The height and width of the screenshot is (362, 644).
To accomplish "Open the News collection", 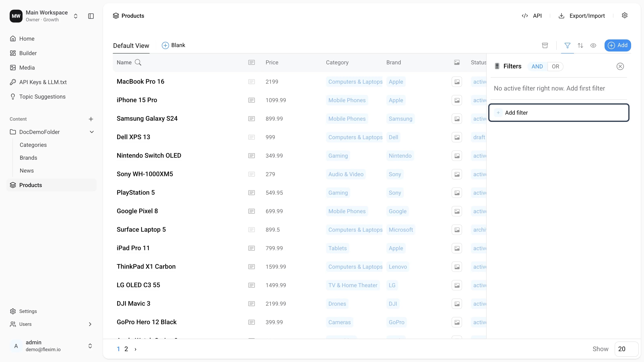I will point(27,171).
